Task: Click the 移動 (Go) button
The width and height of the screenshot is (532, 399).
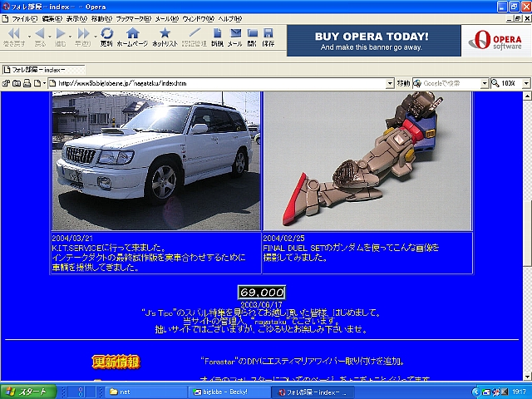Action: (x=403, y=83)
